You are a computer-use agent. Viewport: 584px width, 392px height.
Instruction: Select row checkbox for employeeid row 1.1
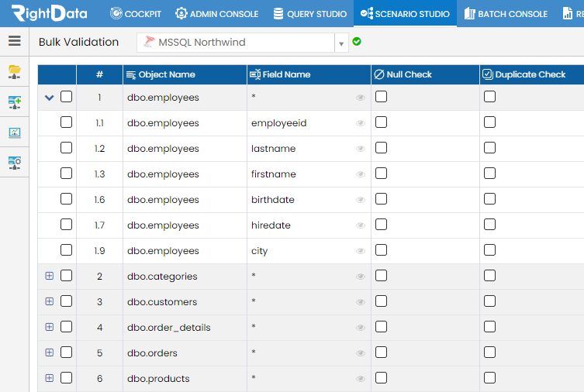pos(66,122)
